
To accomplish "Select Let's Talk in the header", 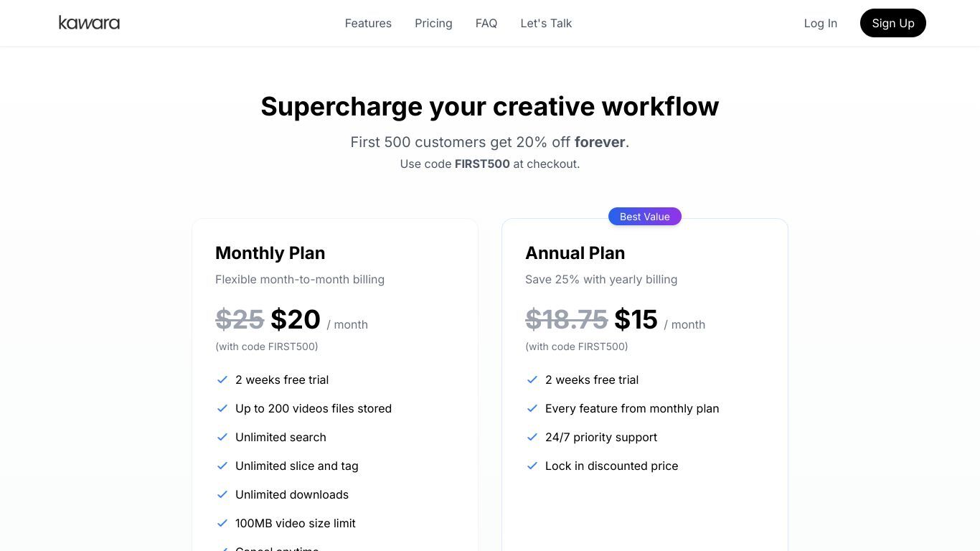I will (546, 23).
